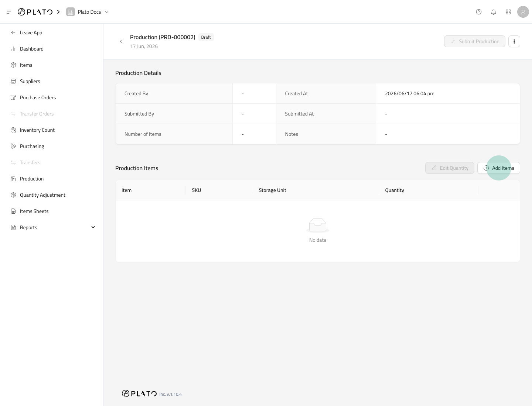Image resolution: width=532 pixels, height=406 pixels.
Task: Click the Plato logo in header
Action: 35,12
